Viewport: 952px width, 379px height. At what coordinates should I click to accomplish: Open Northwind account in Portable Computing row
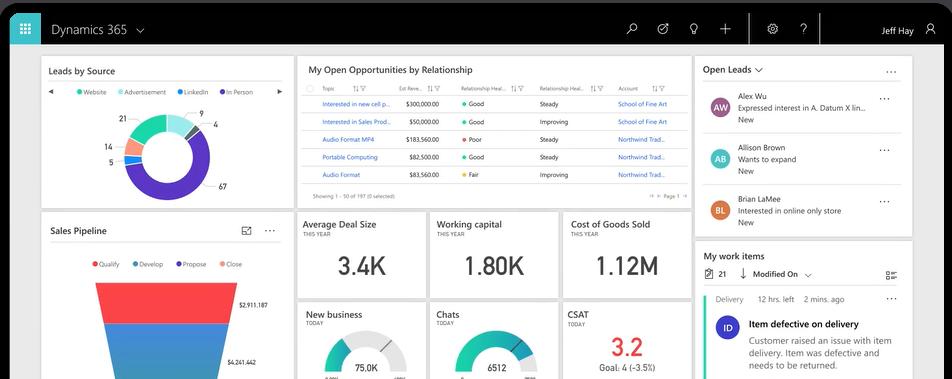pyautogui.click(x=641, y=157)
